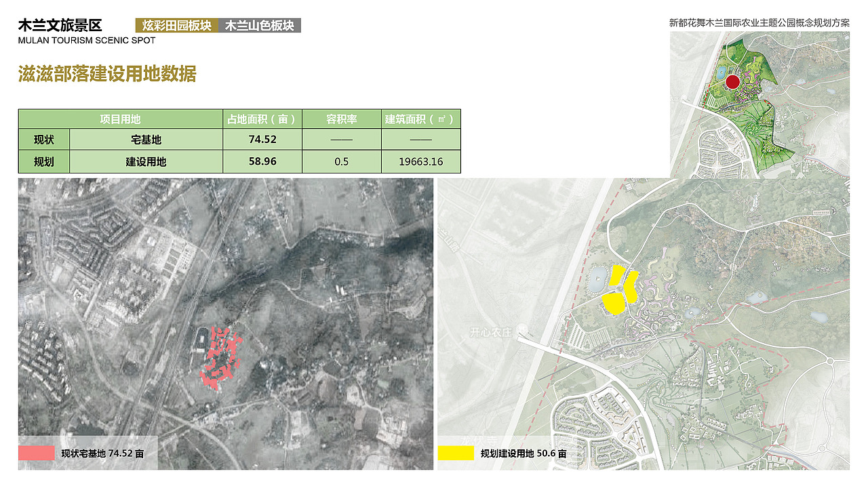
Task: Click the MULAN TOURISM SCENIC SPOT subtitle
Action: [x=87, y=41]
